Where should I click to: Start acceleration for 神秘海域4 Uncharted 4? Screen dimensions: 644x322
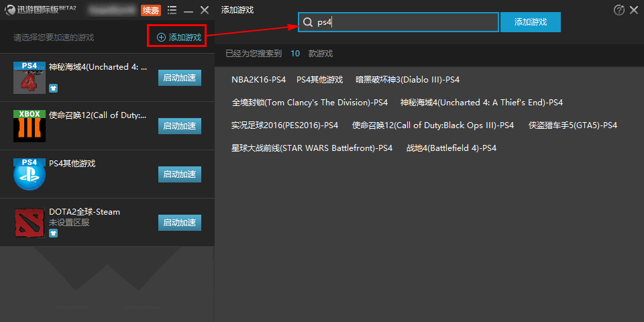pyautogui.click(x=180, y=78)
